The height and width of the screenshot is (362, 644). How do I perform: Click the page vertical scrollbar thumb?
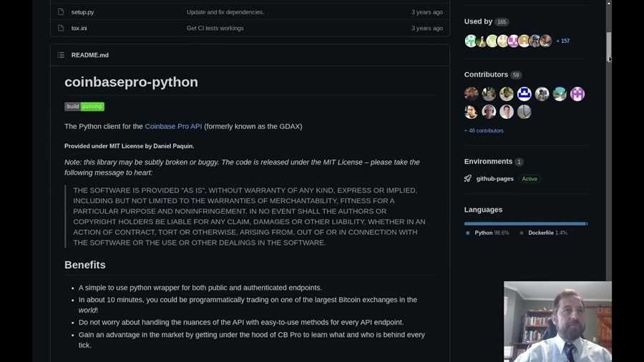[609, 46]
